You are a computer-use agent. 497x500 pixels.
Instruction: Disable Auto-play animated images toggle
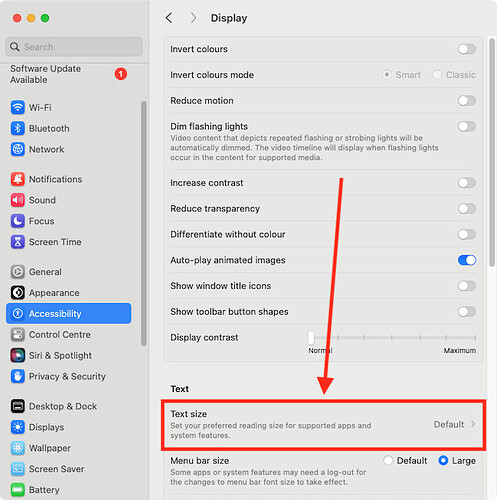pos(467,260)
